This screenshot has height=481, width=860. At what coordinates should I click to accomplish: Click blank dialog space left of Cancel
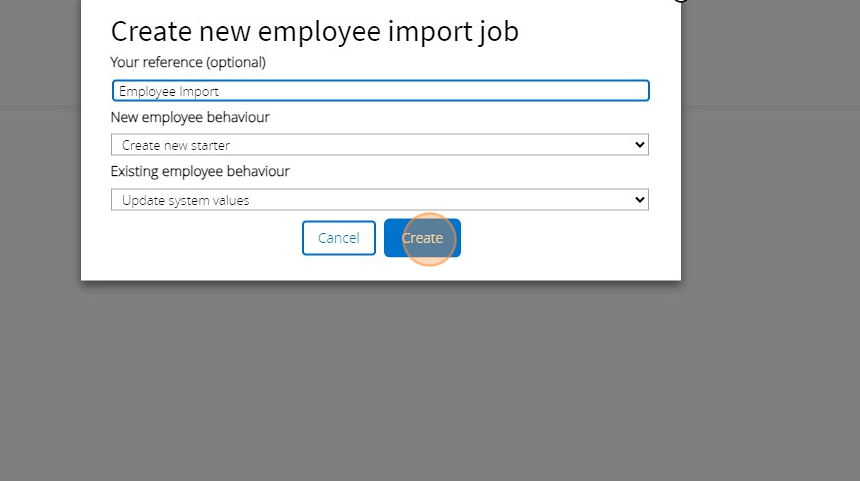(200, 238)
